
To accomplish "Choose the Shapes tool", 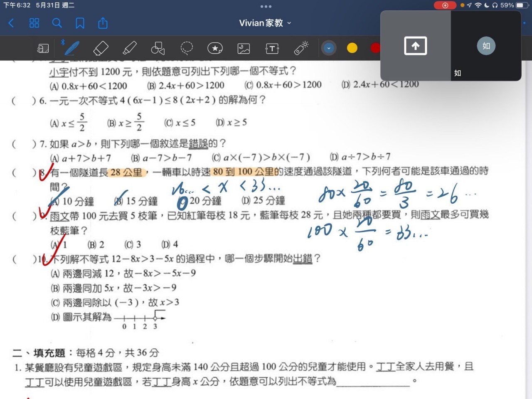I will point(158,48).
